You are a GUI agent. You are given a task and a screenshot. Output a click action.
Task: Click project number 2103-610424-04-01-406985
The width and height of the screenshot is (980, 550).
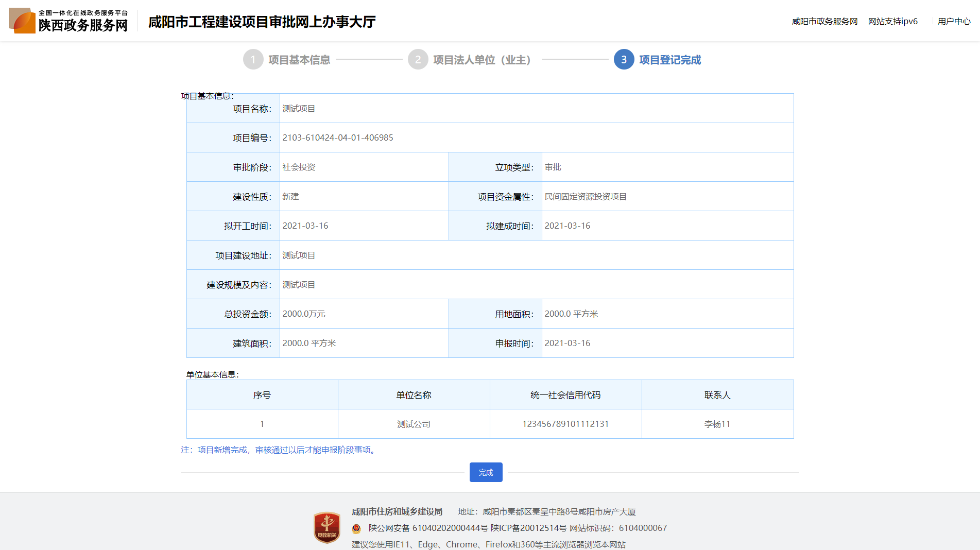pyautogui.click(x=338, y=137)
